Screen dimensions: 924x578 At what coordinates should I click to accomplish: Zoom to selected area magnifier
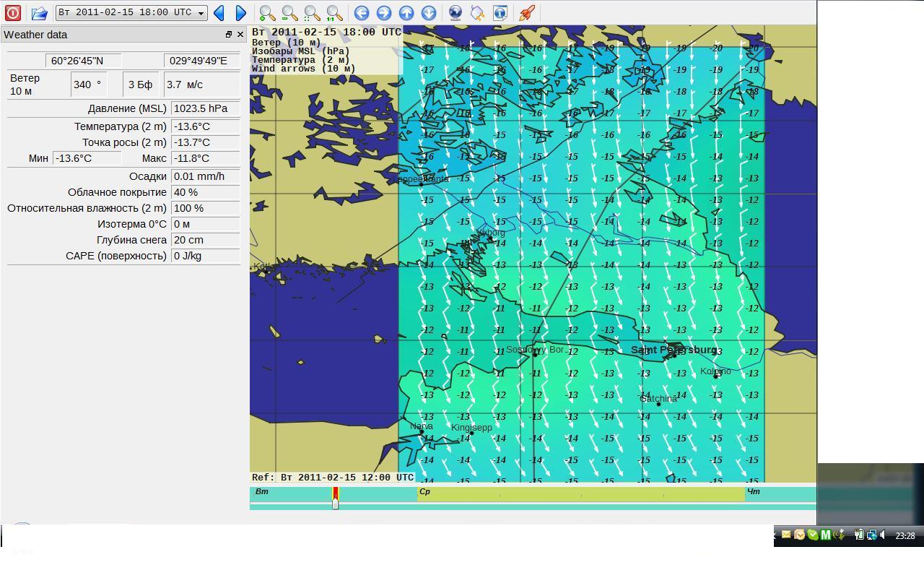pos(312,12)
